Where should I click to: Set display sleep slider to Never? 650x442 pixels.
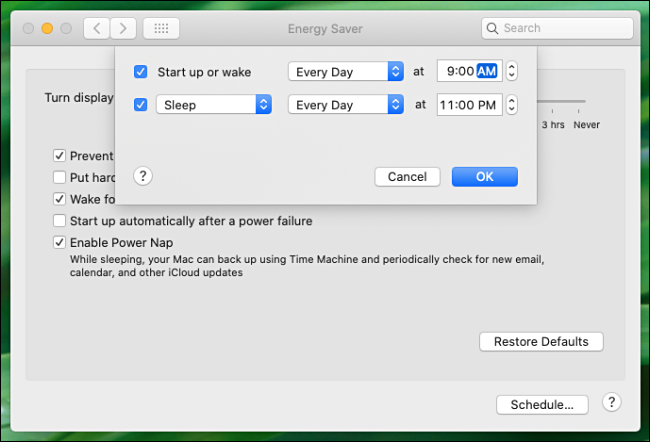[579, 102]
